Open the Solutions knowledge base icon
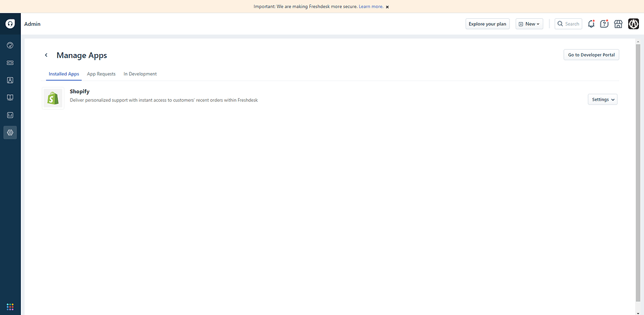This screenshot has height=315, width=644. click(10, 97)
